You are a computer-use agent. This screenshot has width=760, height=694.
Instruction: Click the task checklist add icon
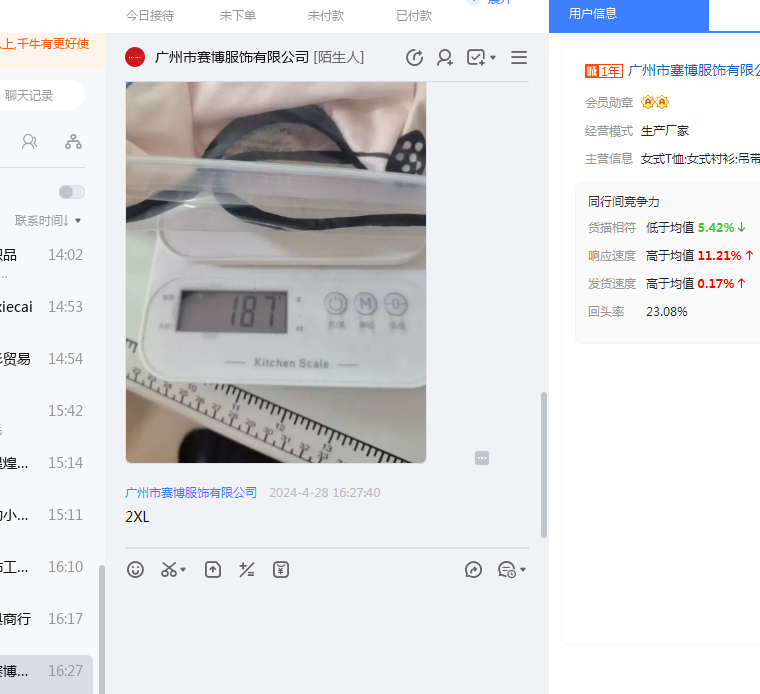pyautogui.click(x=476, y=58)
